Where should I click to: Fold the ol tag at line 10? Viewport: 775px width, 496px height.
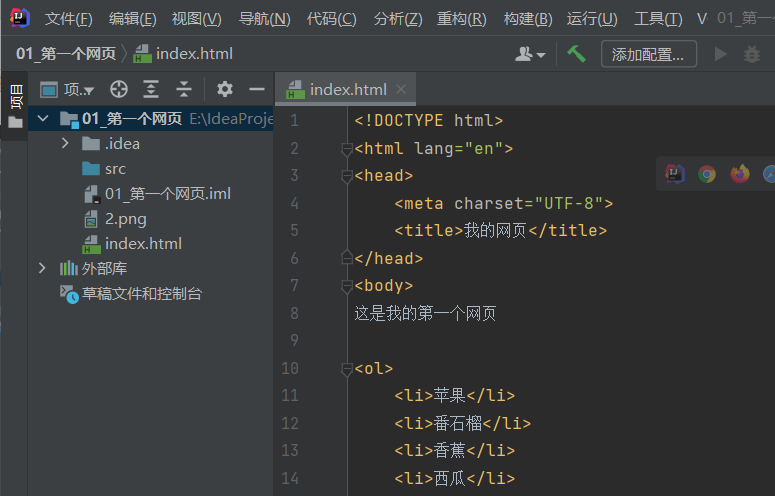[347, 369]
